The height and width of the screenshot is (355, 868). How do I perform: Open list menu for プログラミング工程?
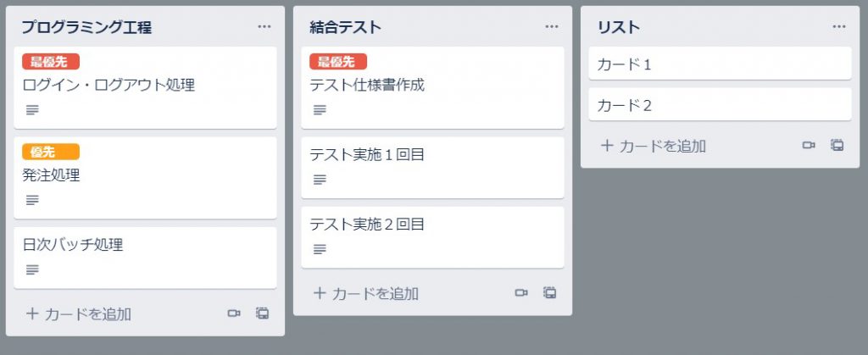click(x=264, y=26)
